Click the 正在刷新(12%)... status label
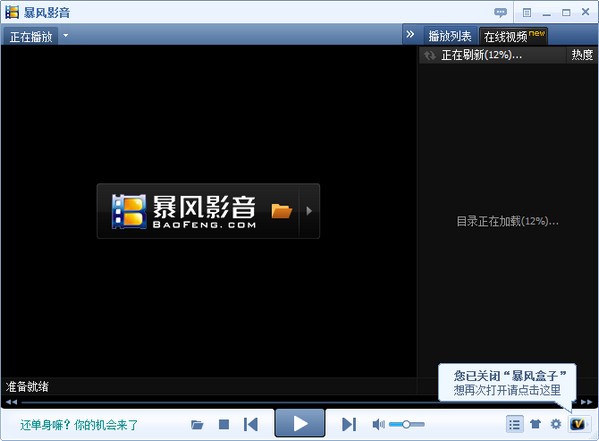 [x=481, y=55]
